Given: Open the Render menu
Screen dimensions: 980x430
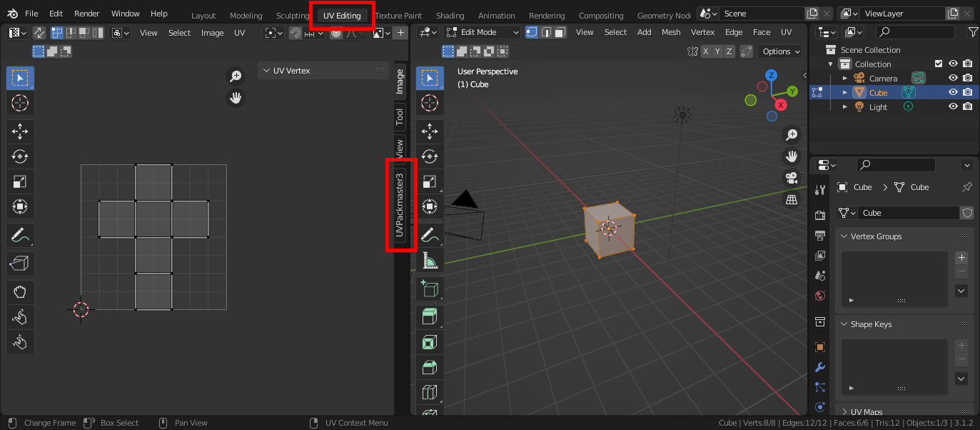Looking at the screenshot, I should pyautogui.click(x=87, y=14).
